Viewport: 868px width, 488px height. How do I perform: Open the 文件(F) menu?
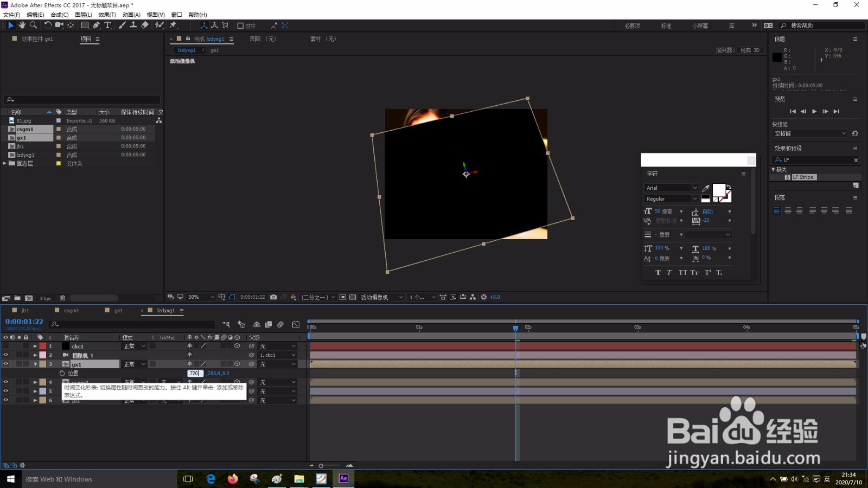pyautogui.click(x=11, y=15)
